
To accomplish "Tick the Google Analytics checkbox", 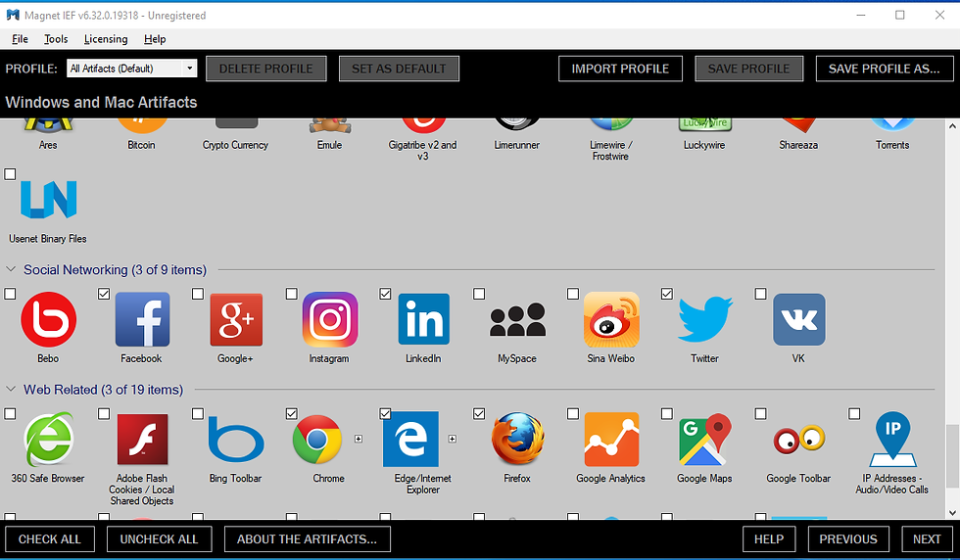I will coord(573,414).
